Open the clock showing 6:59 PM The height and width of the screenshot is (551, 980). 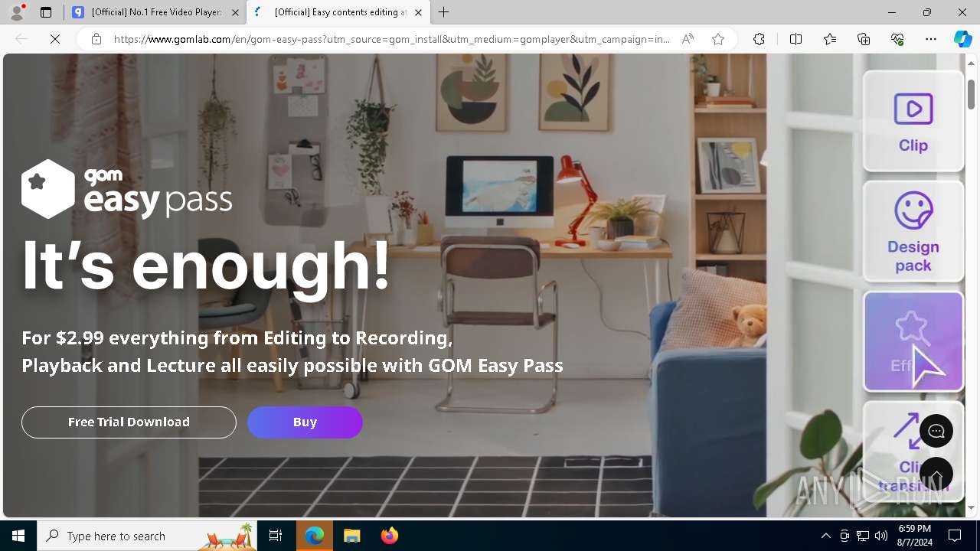coord(915,536)
